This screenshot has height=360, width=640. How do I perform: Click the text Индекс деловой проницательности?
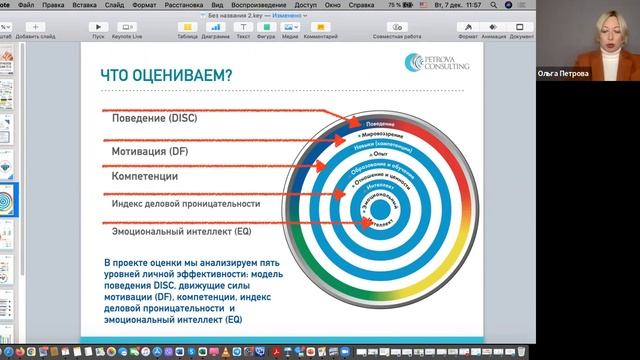(x=186, y=204)
